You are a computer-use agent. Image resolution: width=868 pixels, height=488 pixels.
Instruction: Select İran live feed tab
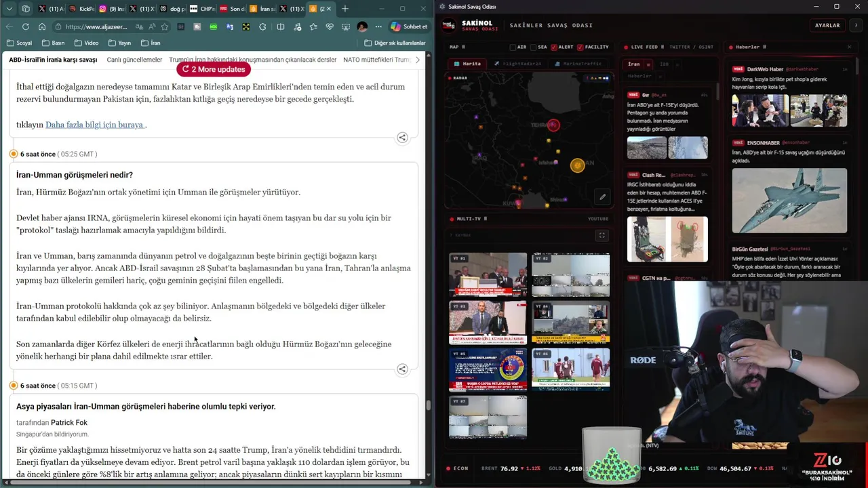pyautogui.click(x=634, y=64)
